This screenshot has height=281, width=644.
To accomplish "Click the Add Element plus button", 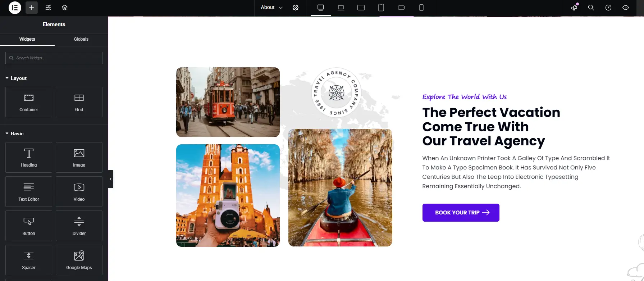I will (x=32, y=8).
